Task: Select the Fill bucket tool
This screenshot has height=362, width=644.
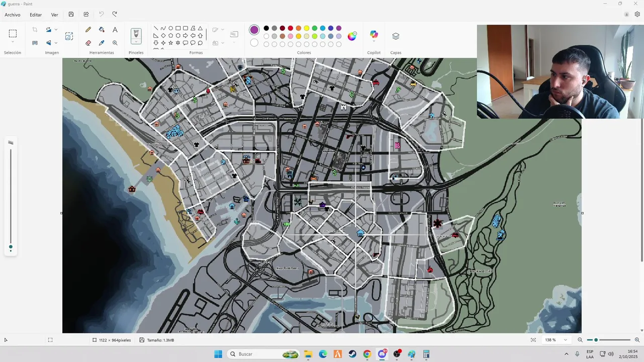Action: point(102,30)
